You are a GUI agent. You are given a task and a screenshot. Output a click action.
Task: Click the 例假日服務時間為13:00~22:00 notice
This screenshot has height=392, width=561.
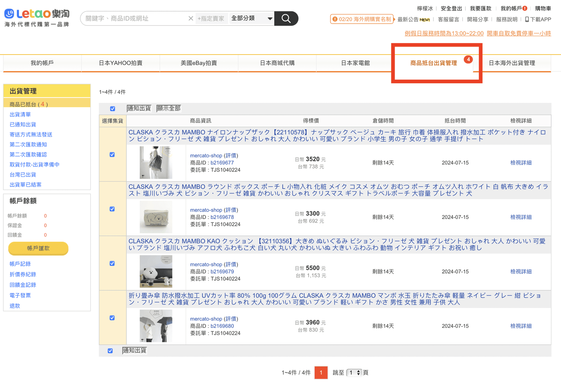click(x=444, y=33)
